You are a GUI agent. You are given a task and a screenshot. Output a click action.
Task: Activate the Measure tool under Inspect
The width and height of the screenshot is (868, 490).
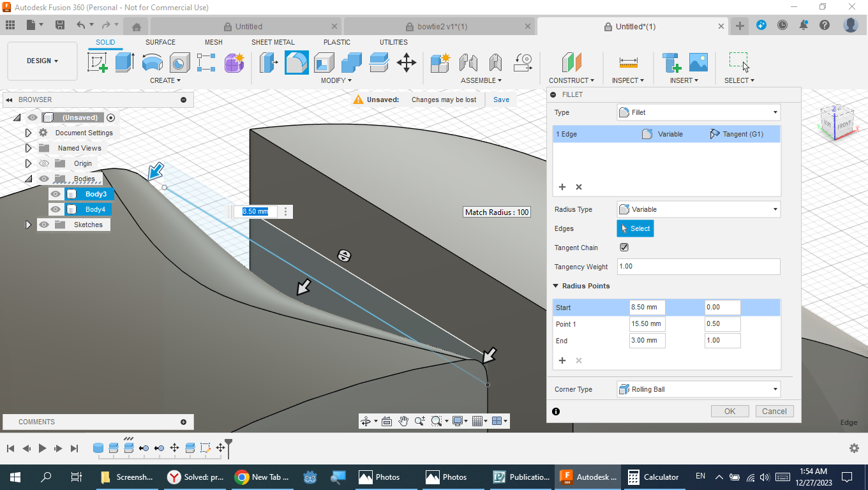(628, 63)
